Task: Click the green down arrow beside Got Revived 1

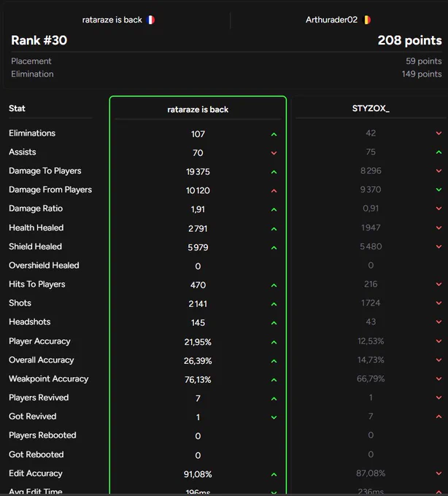Action: pos(274,417)
